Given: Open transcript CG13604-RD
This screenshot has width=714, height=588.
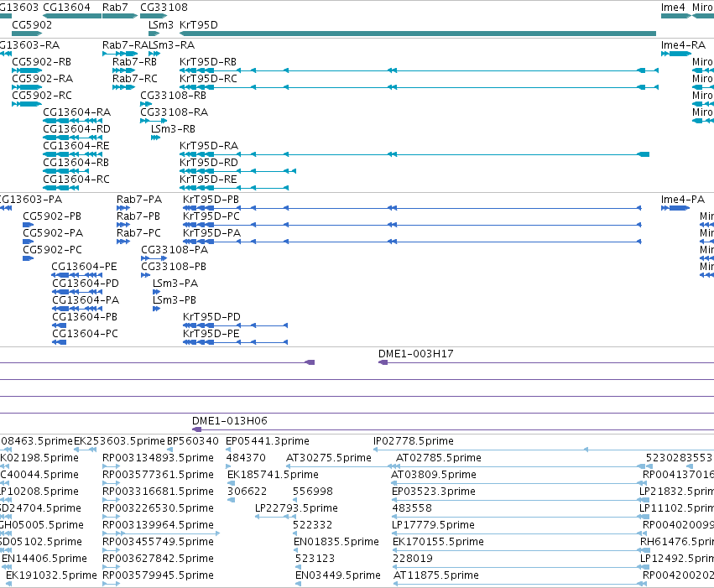Looking at the screenshot, I should point(76,129).
